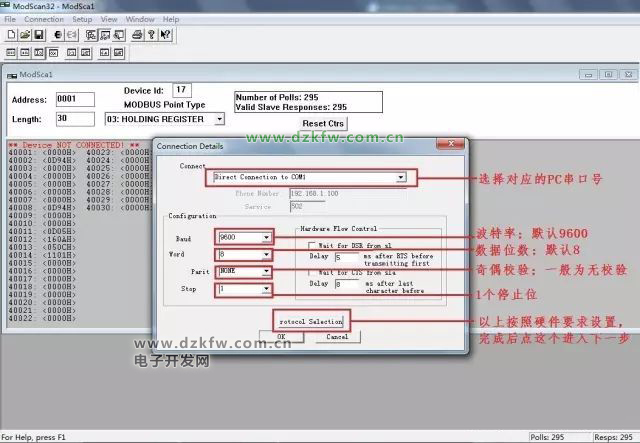Click the first display format toolbar icon
The width and height of the screenshot is (640, 443).
coord(12,52)
